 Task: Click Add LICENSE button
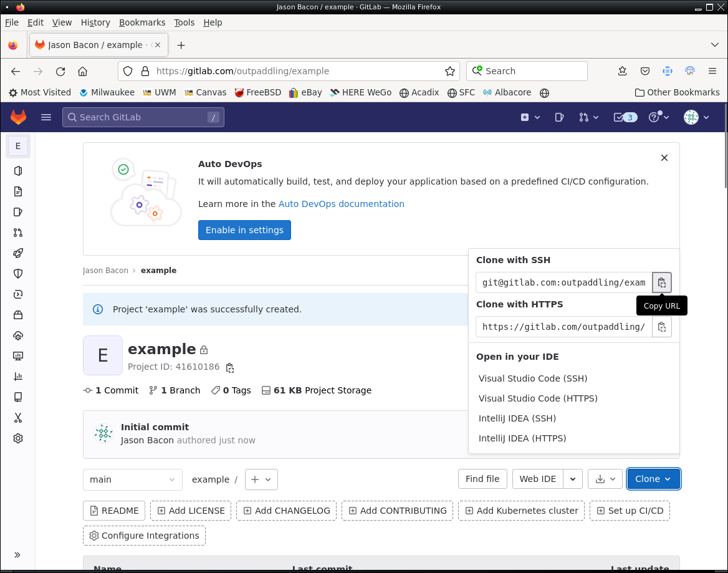[x=190, y=511]
